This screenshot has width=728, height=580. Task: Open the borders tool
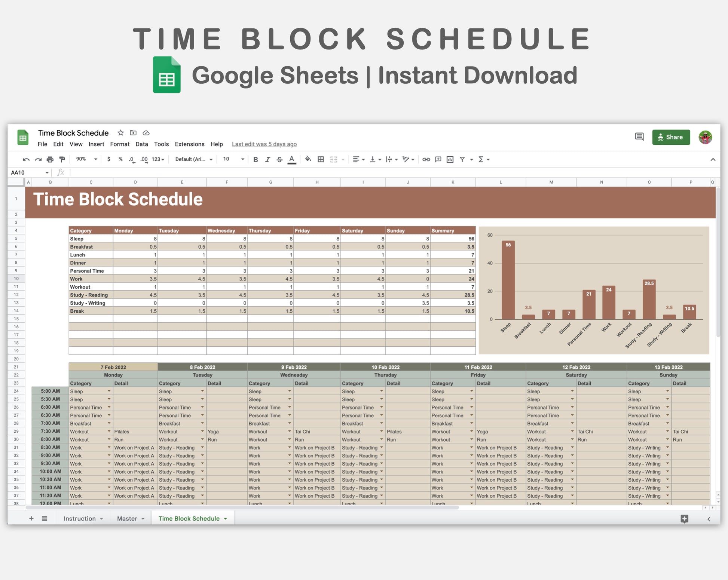coord(321,159)
